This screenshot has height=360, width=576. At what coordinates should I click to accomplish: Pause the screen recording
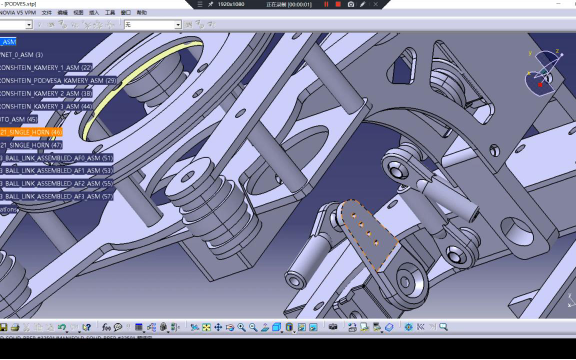[326, 4]
